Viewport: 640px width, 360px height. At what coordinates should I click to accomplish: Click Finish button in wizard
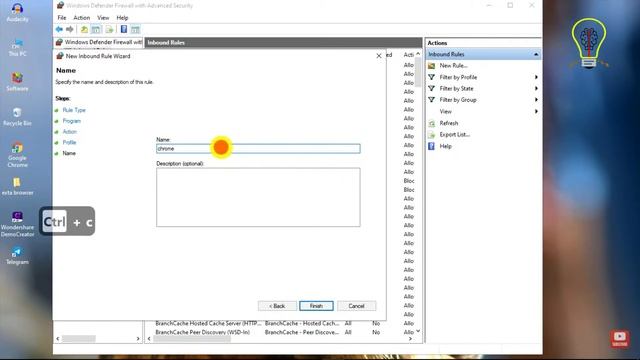(x=316, y=306)
